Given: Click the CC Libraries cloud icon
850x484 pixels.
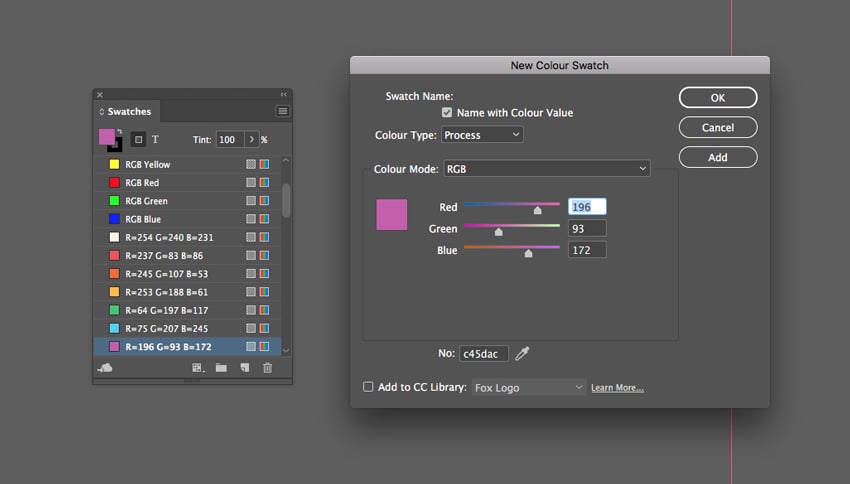Looking at the screenshot, I should 105,368.
